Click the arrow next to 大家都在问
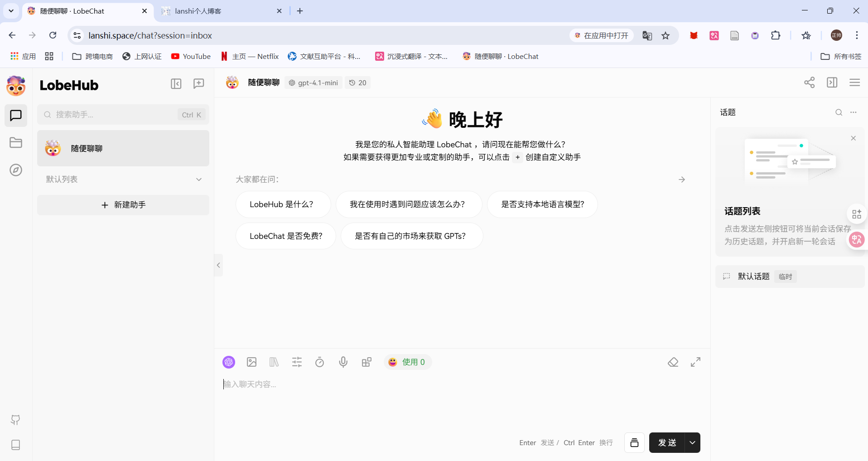The width and height of the screenshot is (868, 461). click(681, 180)
